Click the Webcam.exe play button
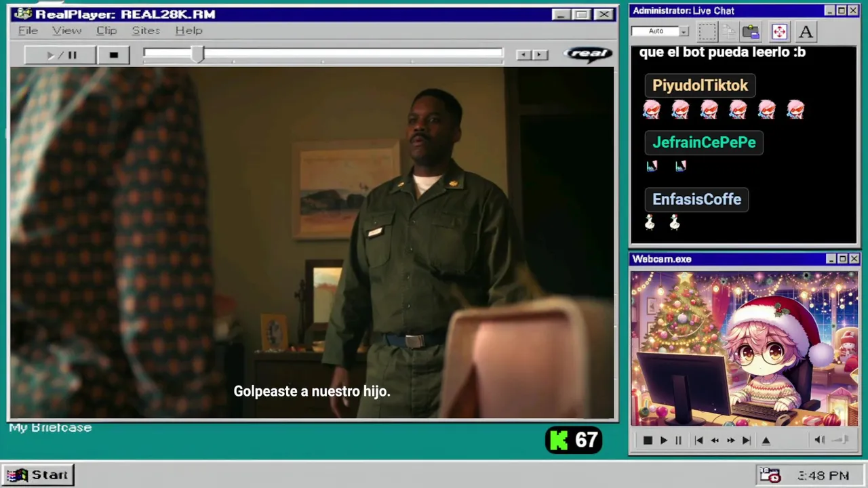This screenshot has width=868, height=488. pos(664,441)
